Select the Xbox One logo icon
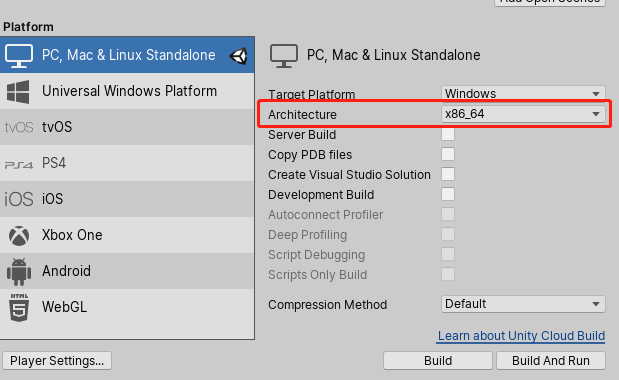The height and width of the screenshot is (380, 619). (x=19, y=236)
